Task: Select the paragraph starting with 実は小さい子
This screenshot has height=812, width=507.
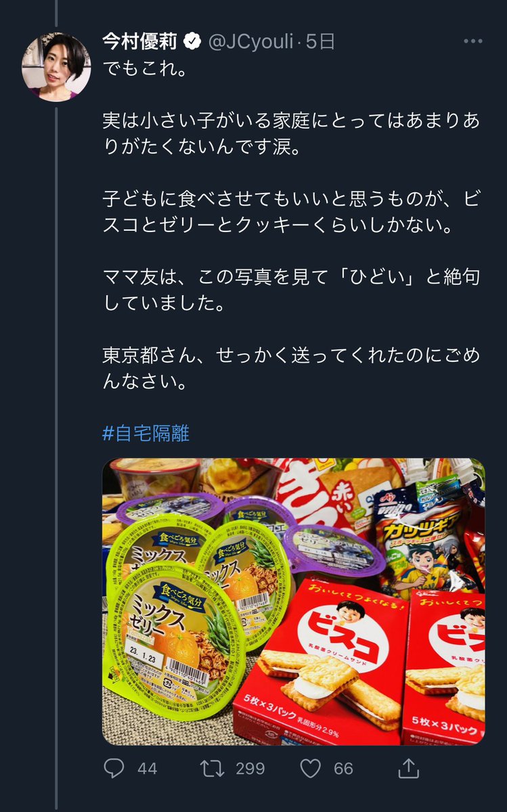Action: click(x=292, y=134)
